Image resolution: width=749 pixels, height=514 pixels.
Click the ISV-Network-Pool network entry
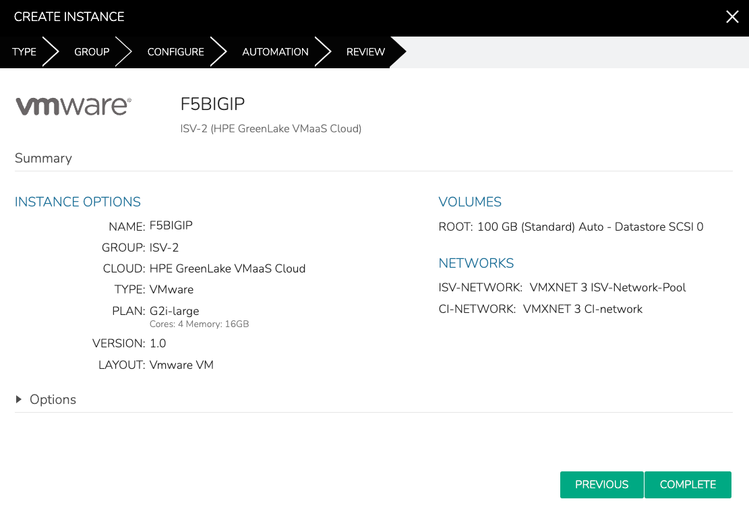tap(607, 287)
